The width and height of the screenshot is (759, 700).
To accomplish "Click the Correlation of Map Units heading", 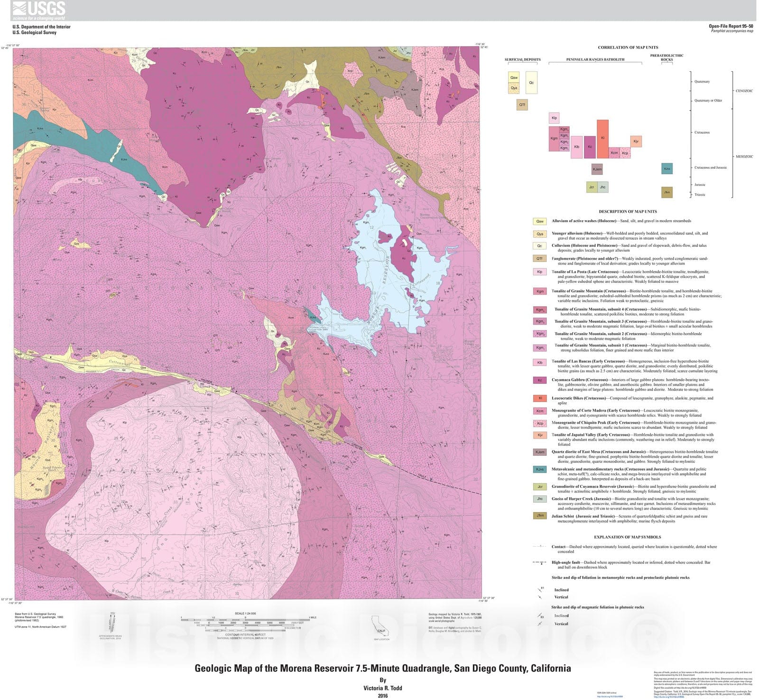I will (628, 47).
